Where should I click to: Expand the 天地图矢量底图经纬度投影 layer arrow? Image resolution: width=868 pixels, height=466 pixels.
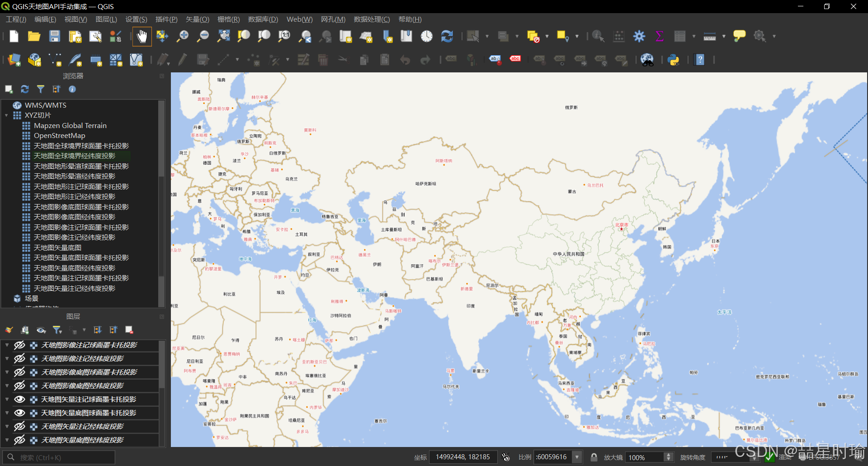point(7,440)
